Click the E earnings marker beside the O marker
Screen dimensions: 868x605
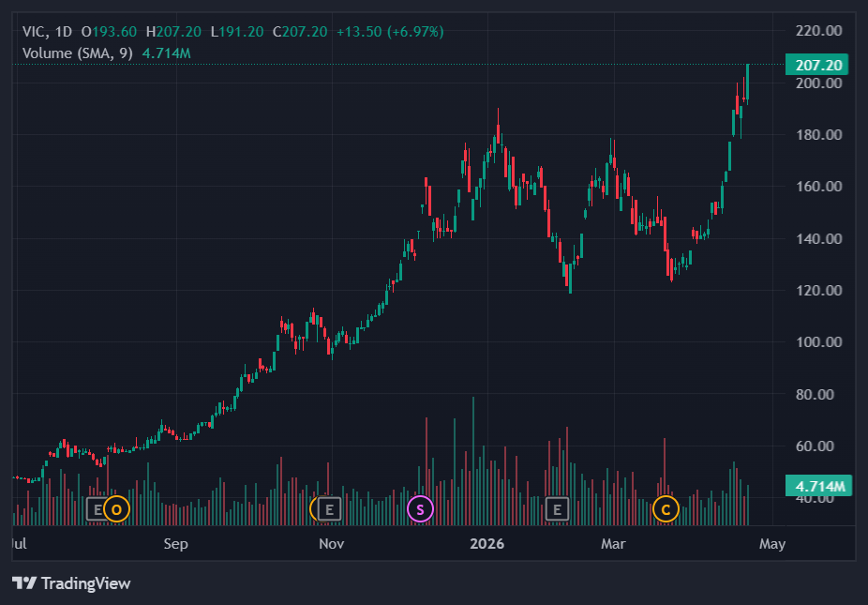pyautogui.click(x=97, y=509)
